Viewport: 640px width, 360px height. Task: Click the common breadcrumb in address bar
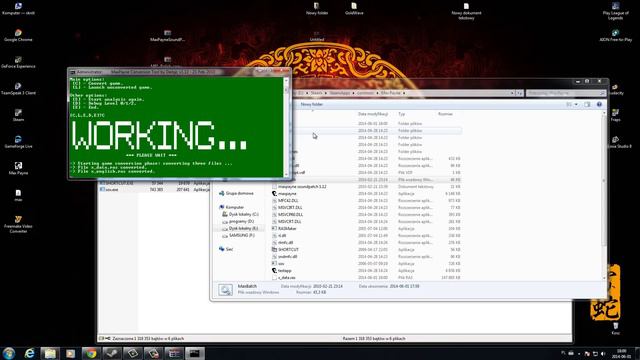pyautogui.click(x=365, y=93)
